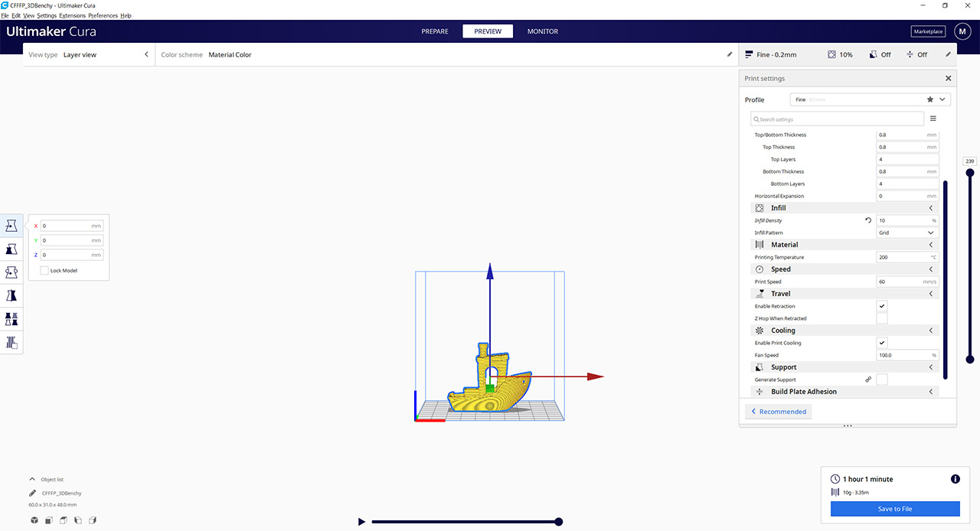Click the Recommended button
Viewport: 980px width, 531px height.
click(x=778, y=412)
